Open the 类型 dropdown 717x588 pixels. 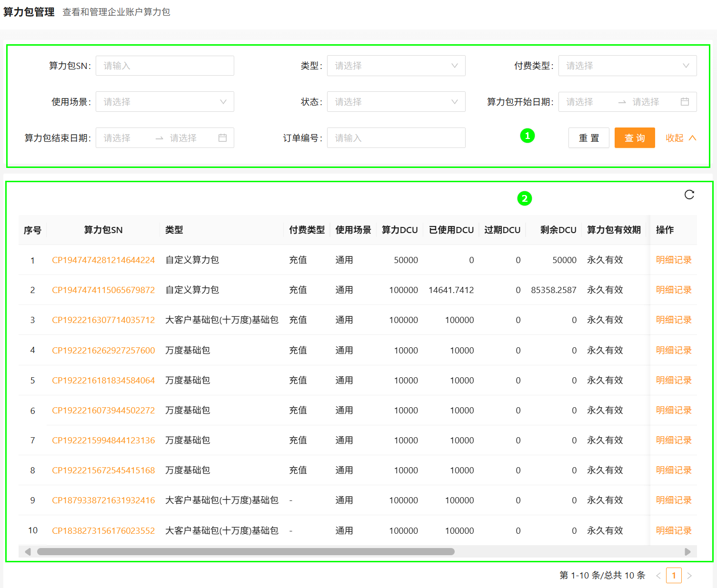(x=396, y=66)
